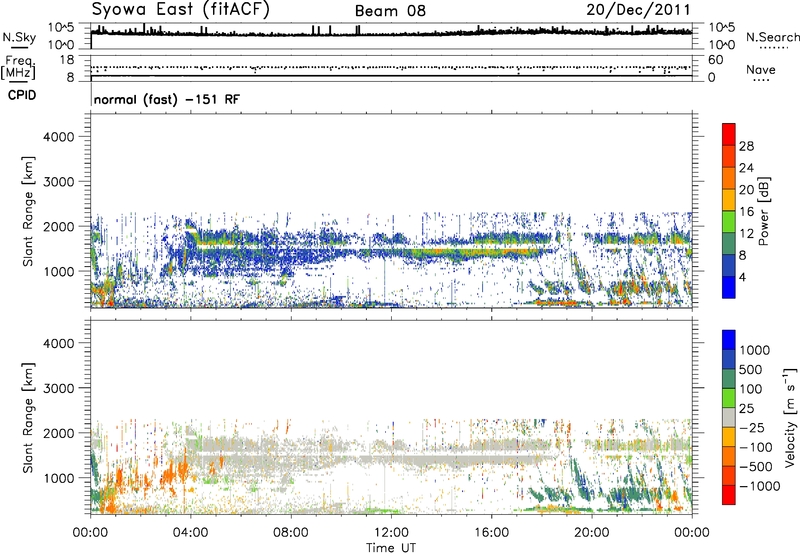Click the right '10^0' N.Search axis tick
This screenshot has height=554, width=800.
pos(721,45)
